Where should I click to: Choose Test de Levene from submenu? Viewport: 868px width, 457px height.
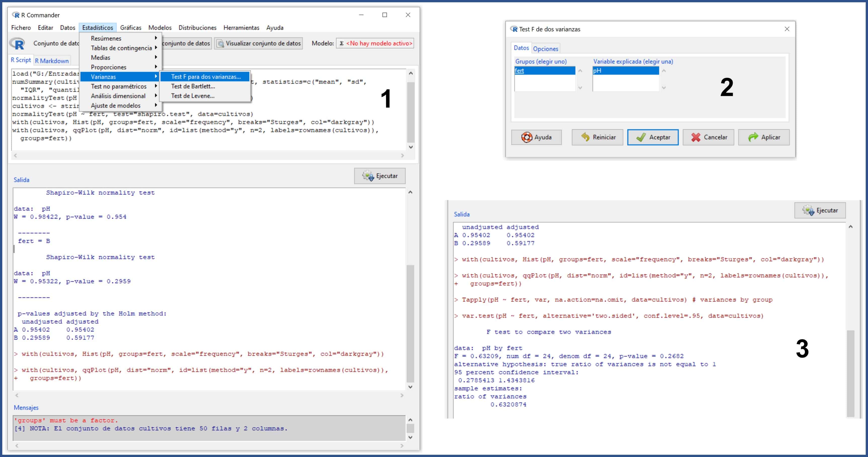(x=192, y=96)
